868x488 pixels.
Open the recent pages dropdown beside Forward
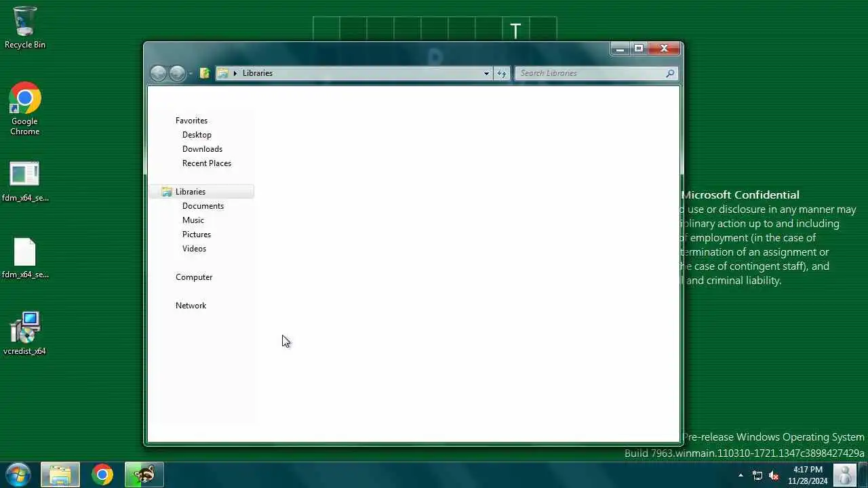click(191, 73)
